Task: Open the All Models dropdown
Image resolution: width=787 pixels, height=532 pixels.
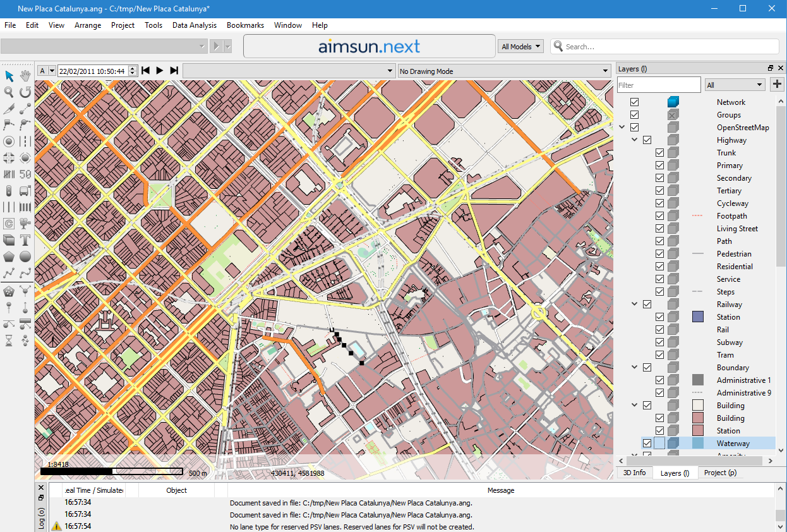Action: pyautogui.click(x=520, y=46)
